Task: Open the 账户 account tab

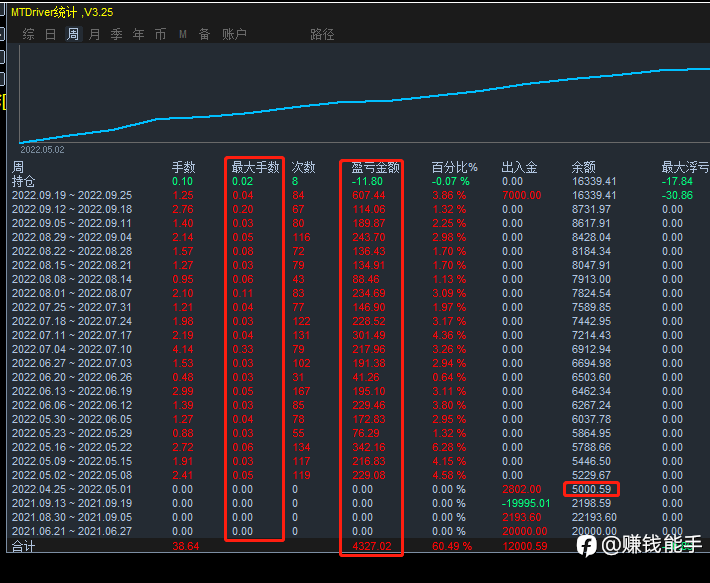Action: [x=234, y=34]
